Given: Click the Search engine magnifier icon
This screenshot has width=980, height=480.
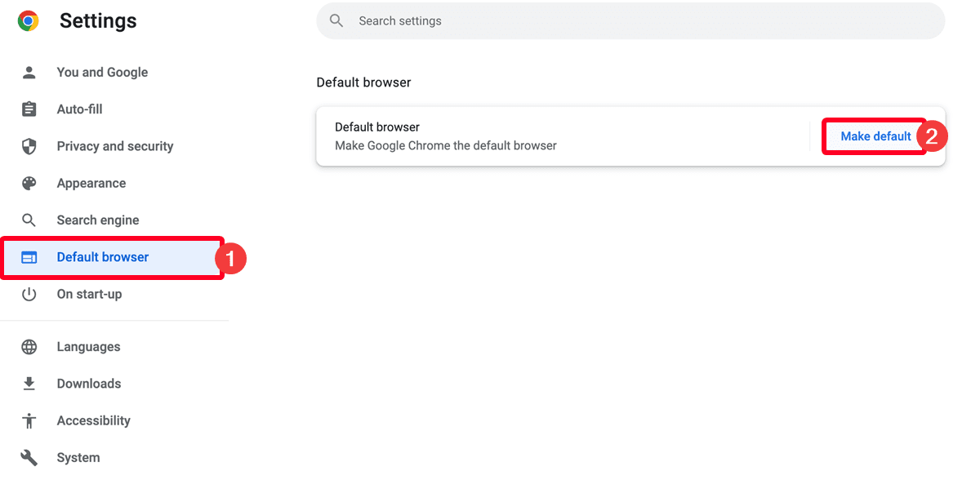Looking at the screenshot, I should 29,220.
